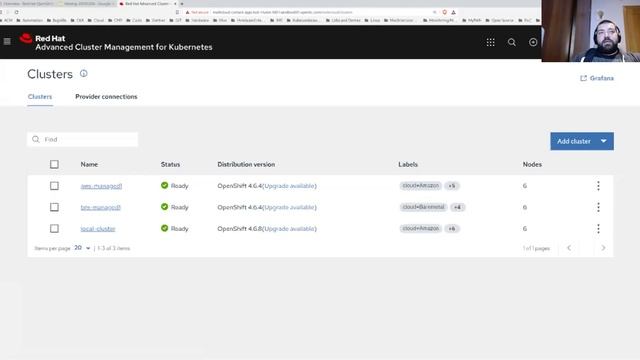Sort by the Nodes column header
The image size is (640, 360).
click(532, 164)
